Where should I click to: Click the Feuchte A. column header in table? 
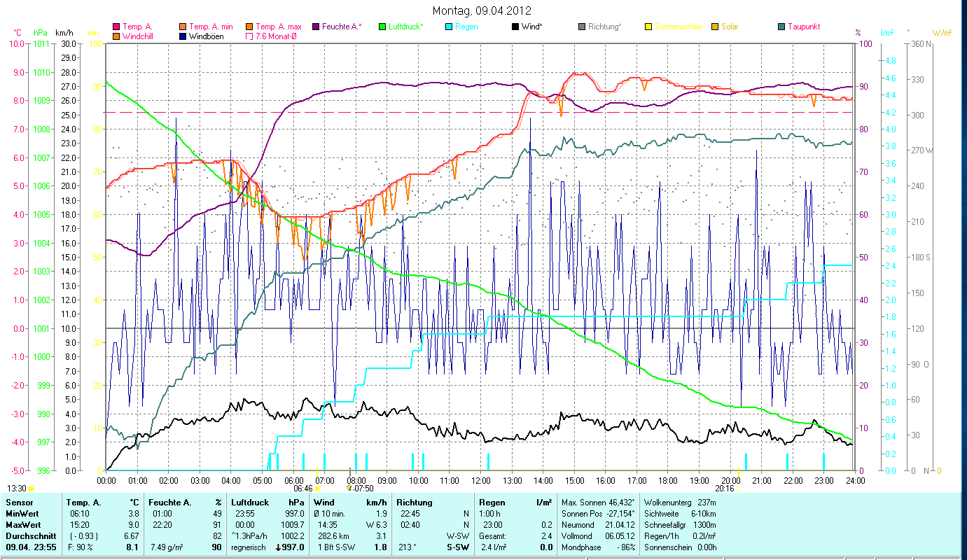[x=169, y=503]
